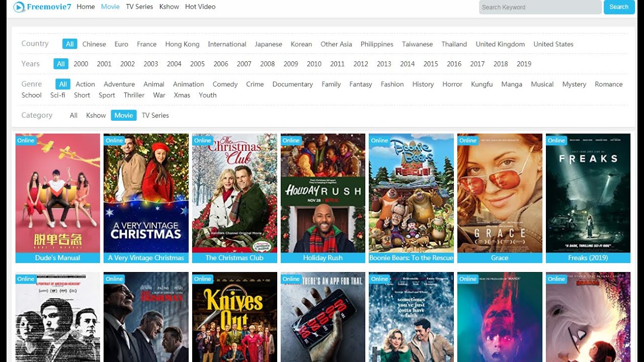Click Online badge on The Christmas Club
The image size is (644, 362).
click(202, 141)
